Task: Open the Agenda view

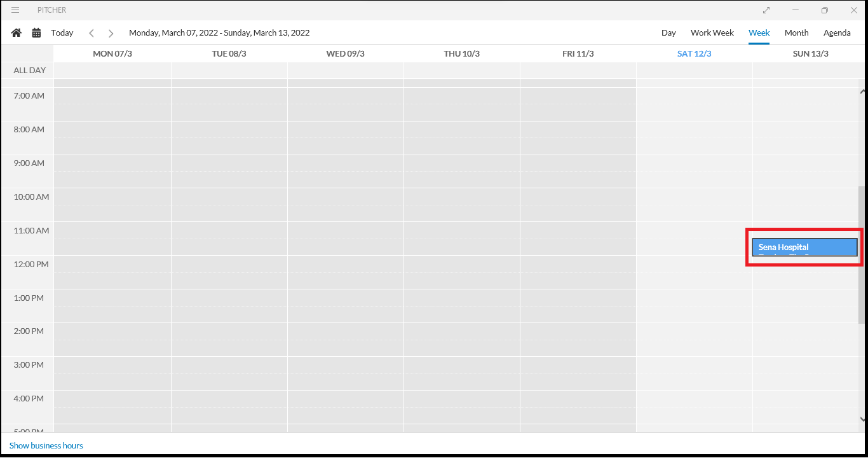Action: pyautogui.click(x=837, y=32)
